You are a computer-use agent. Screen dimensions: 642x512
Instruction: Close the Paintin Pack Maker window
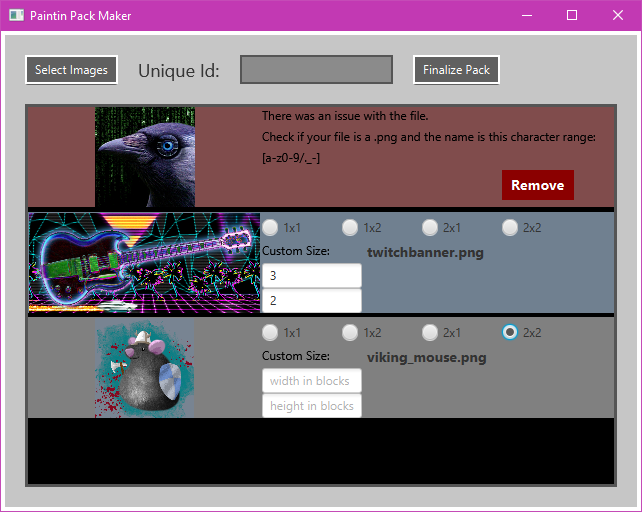(x=618, y=16)
